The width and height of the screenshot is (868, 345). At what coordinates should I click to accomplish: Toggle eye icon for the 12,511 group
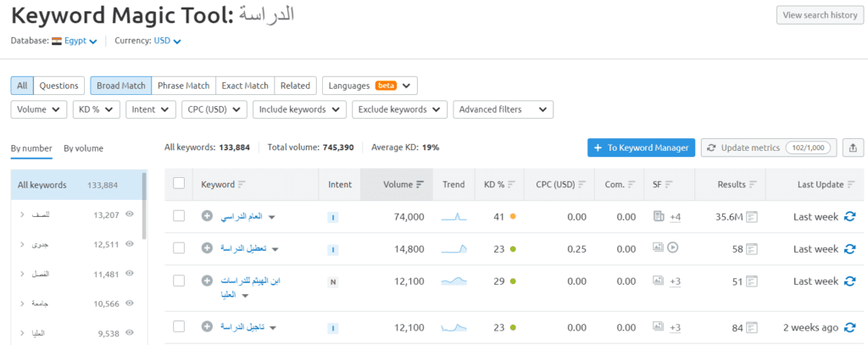click(130, 243)
